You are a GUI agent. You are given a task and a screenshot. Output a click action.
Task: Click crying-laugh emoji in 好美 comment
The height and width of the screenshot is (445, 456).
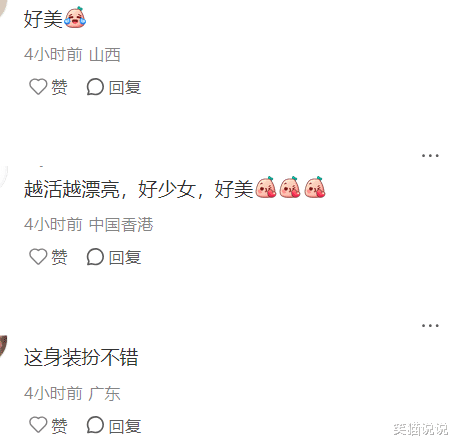click(x=75, y=17)
